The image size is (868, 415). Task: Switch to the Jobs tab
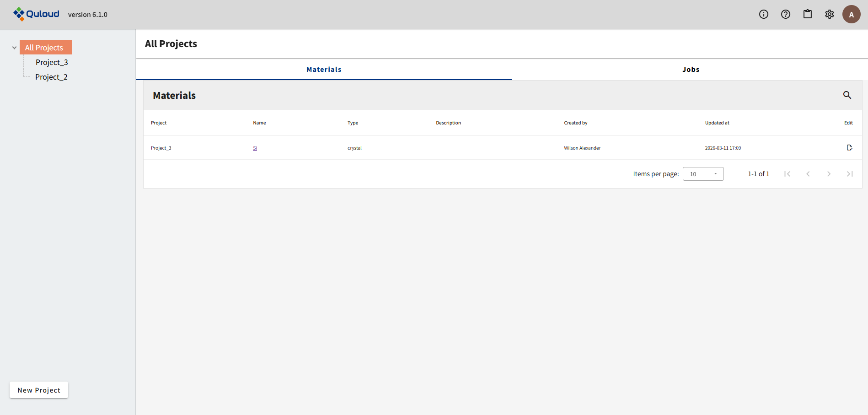tap(690, 70)
